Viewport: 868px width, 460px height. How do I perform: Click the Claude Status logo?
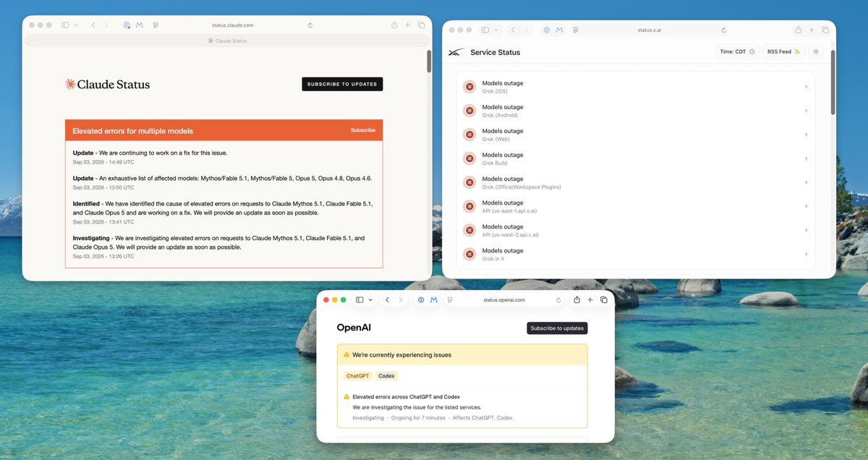tap(108, 84)
